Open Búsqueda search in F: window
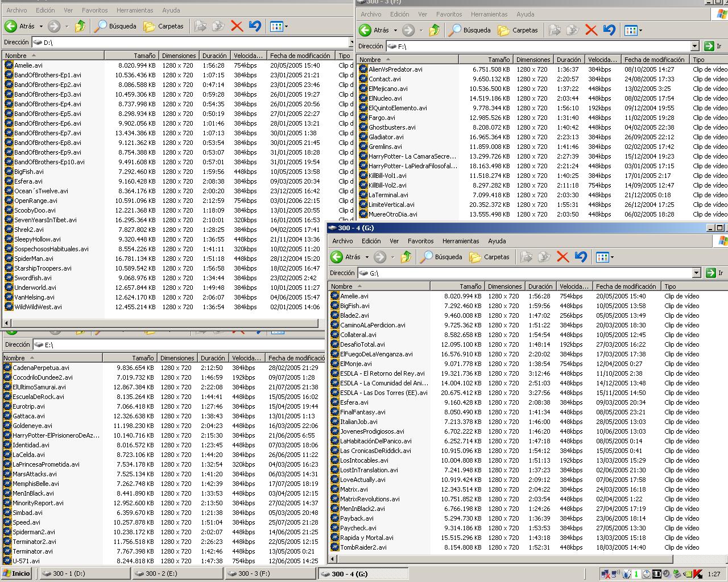Viewport: 728px width, 582px height. (x=470, y=30)
